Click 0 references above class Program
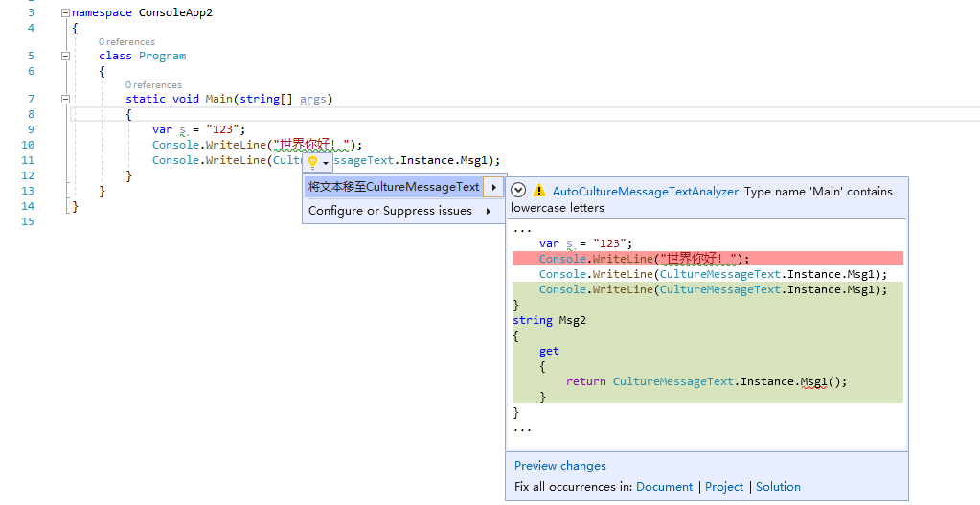Screen dimensions: 980x505 click(x=126, y=42)
